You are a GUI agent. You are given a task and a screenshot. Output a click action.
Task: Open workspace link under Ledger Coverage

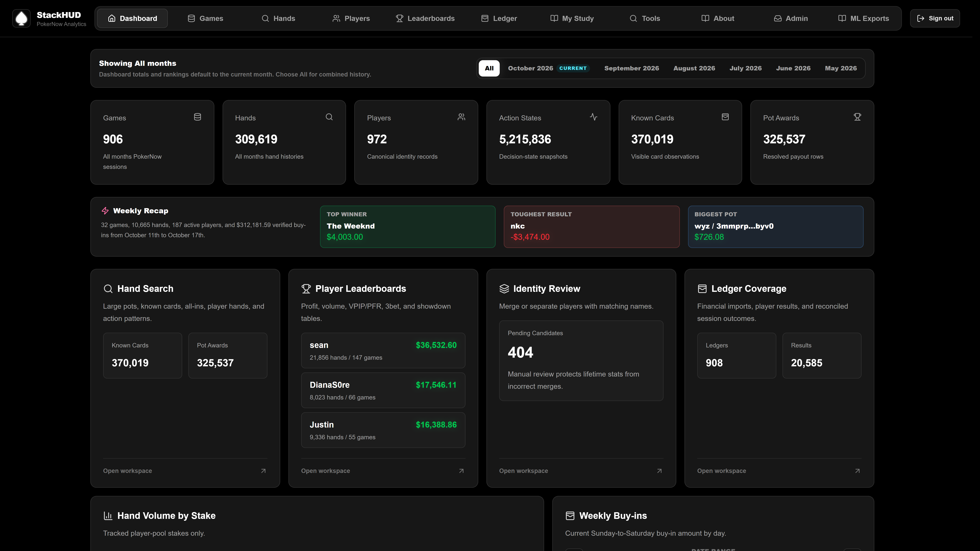(721, 471)
